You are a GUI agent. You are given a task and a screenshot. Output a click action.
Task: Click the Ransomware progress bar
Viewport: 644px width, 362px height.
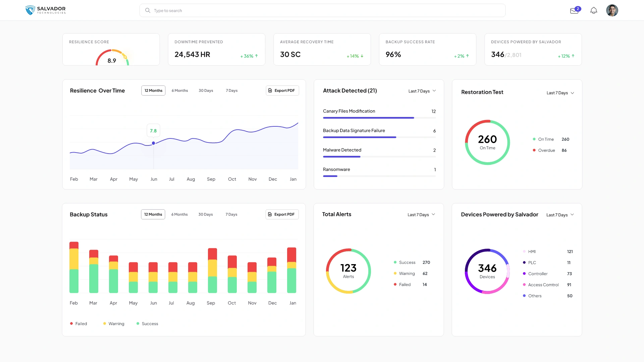coord(379,176)
